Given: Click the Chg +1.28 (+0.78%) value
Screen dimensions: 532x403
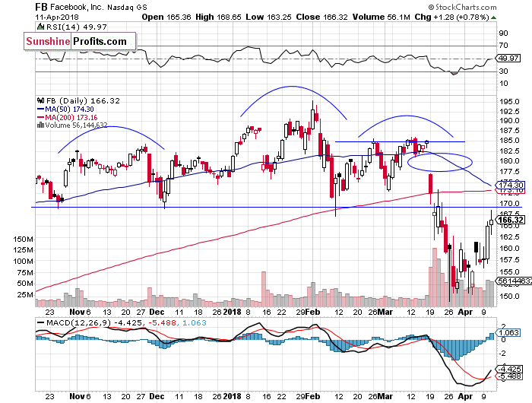Looking at the screenshot, I should pyautogui.click(x=451, y=17).
